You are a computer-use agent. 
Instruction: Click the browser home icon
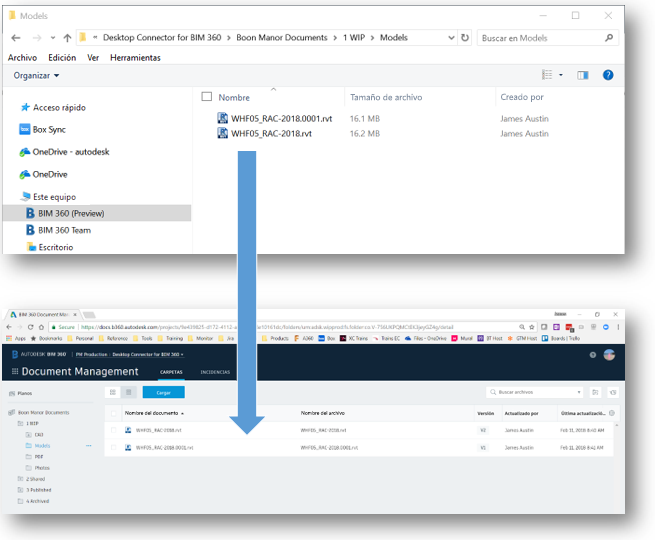pos(41,327)
